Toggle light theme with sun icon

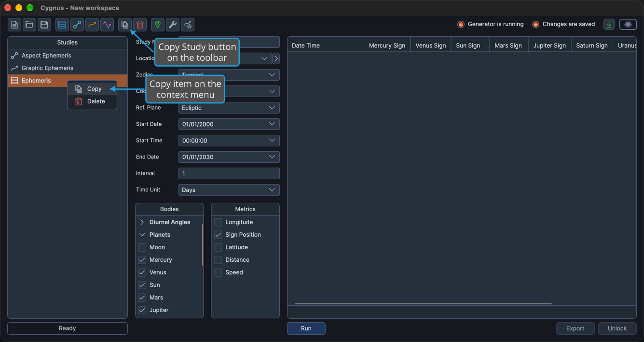628,25
